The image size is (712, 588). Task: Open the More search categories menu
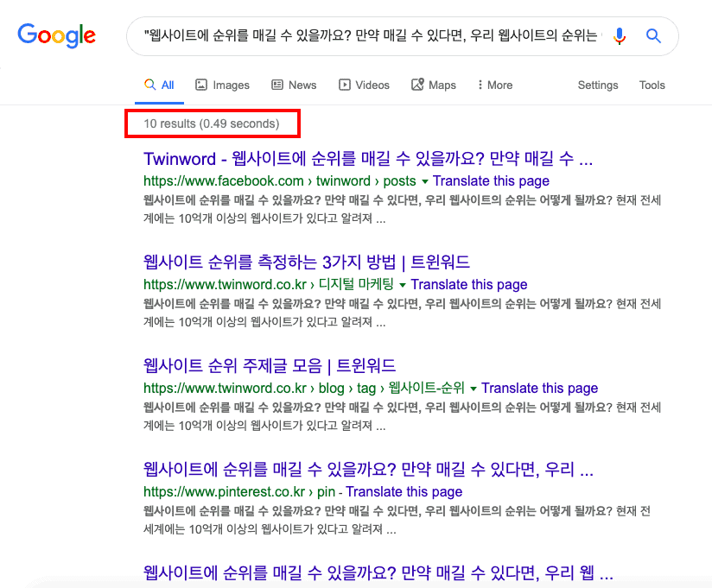(x=495, y=85)
